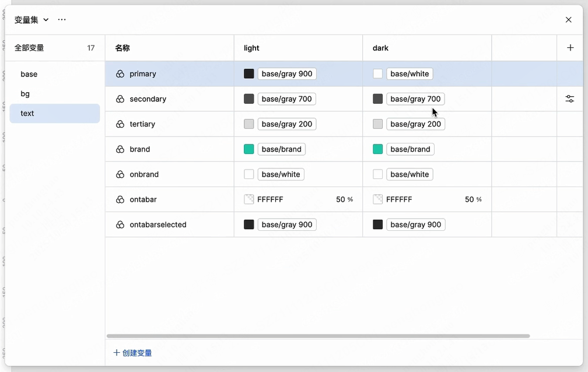This screenshot has height=372, width=588.
Task: Open the more options ellipsis menu
Action: 62,20
